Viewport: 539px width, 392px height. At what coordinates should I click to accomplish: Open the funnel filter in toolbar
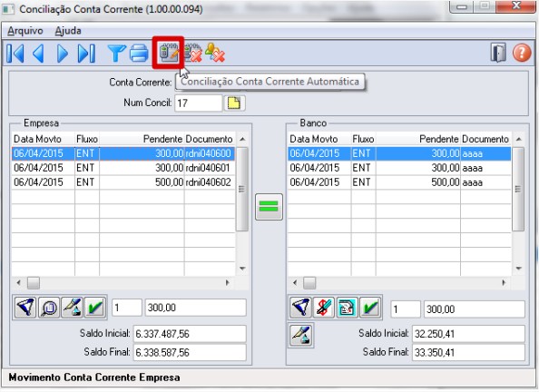click(116, 54)
